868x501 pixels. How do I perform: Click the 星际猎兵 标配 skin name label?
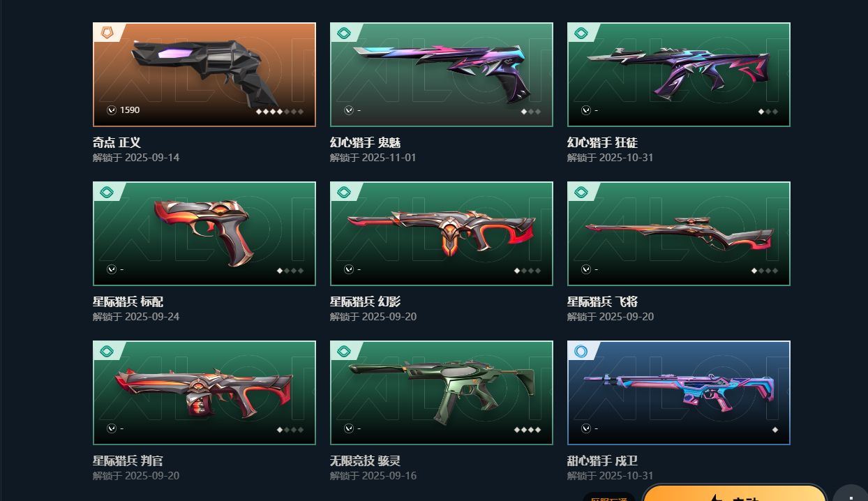[x=128, y=301]
